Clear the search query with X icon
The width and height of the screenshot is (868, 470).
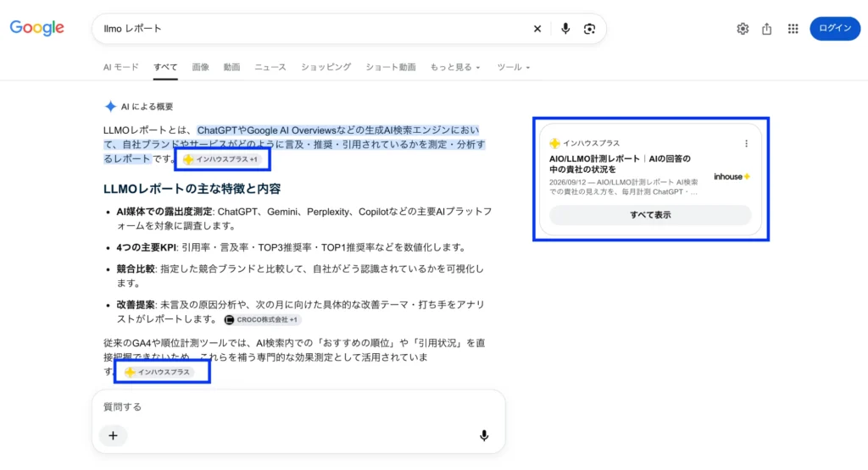coord(537,29)
